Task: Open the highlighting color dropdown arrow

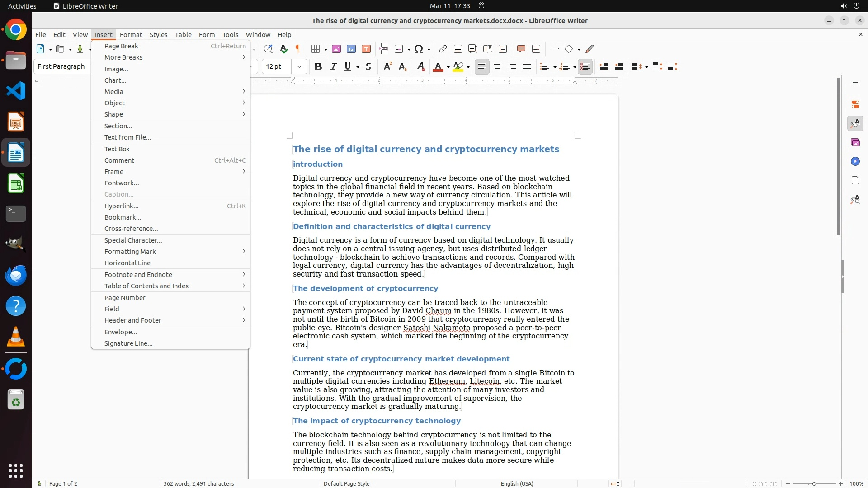Action: click(468, 67)
